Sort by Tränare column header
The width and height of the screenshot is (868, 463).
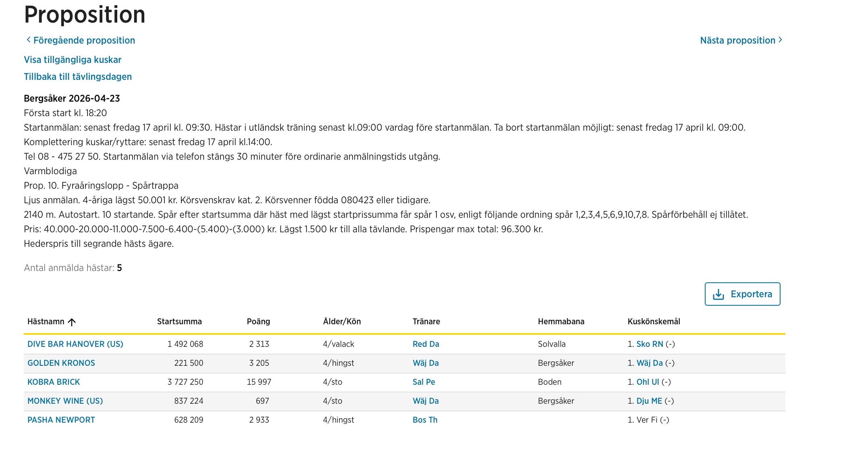click(426, 321)
